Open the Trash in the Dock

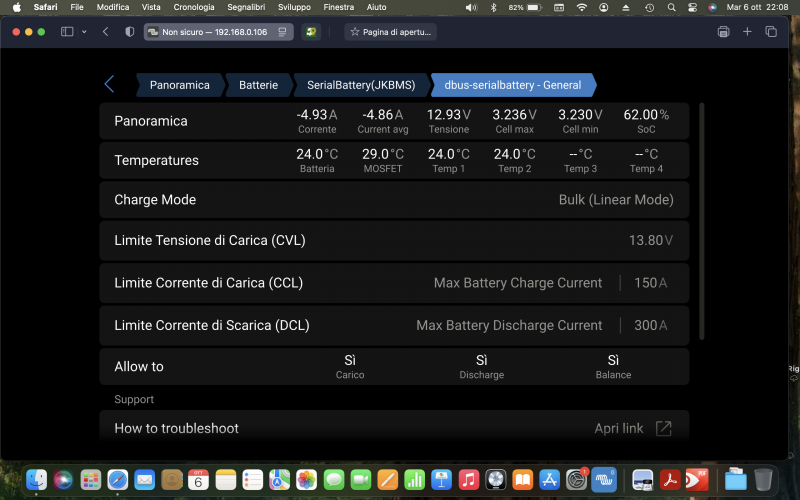763,480
